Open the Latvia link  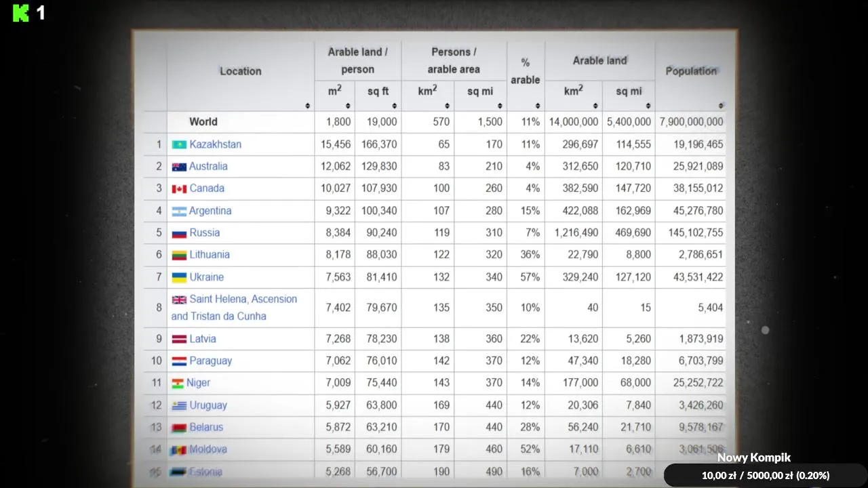(203, 339)
